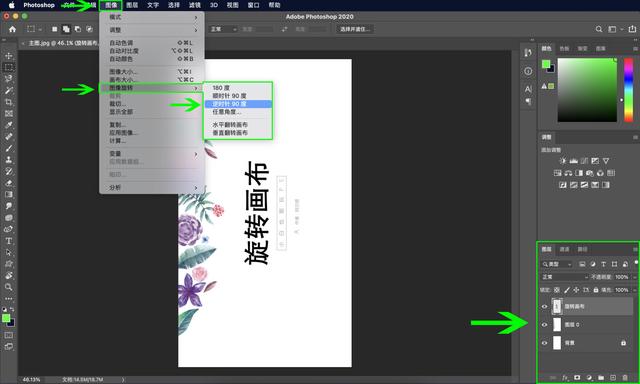Open the Properties info panel icon
The height and width of the screenshot is (384, 640).
coord(528,71)
